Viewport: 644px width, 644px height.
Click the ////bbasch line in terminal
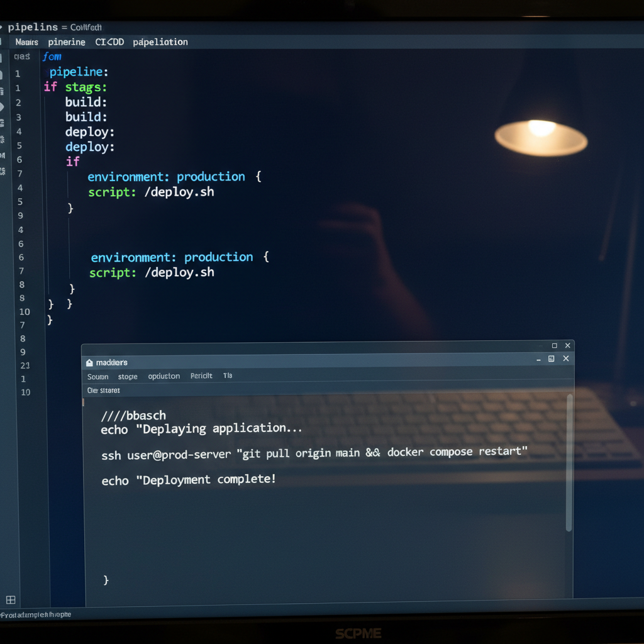tap(133, 416)
